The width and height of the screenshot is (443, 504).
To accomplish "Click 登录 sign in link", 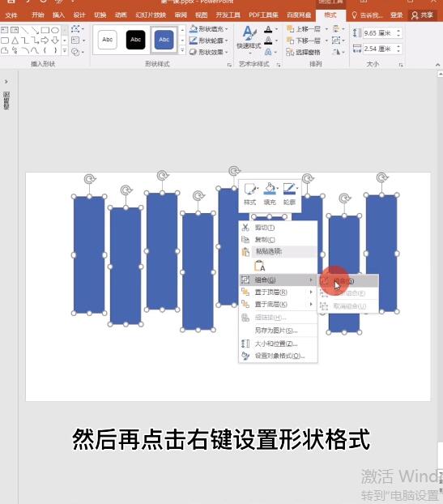I will [396, 15].
